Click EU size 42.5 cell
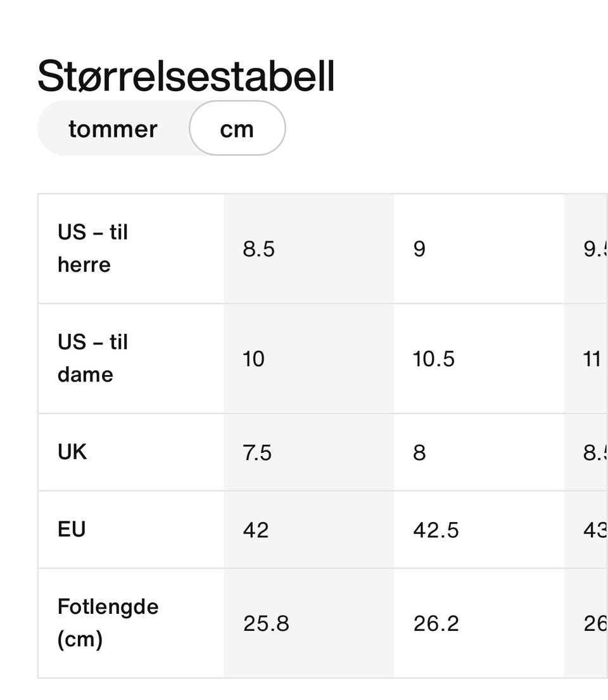Viewport: 608px width, 700px height. pyautogui.click(x=436, y=530)
